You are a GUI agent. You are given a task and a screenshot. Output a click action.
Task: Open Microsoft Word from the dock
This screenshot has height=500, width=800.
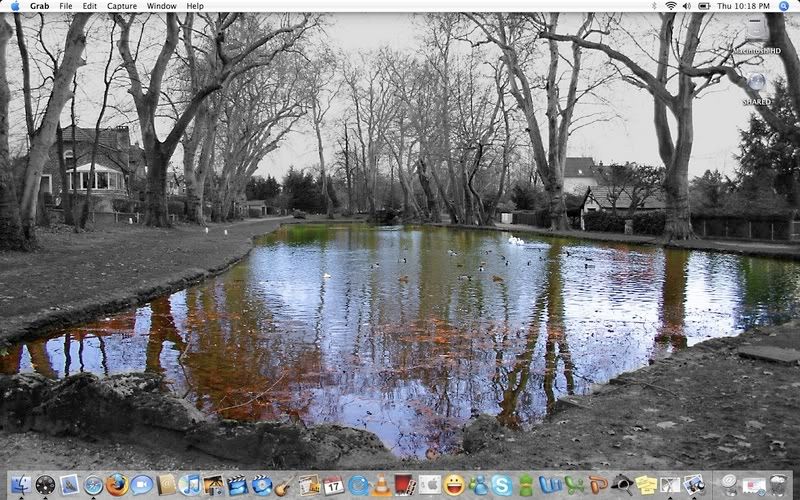549,485
